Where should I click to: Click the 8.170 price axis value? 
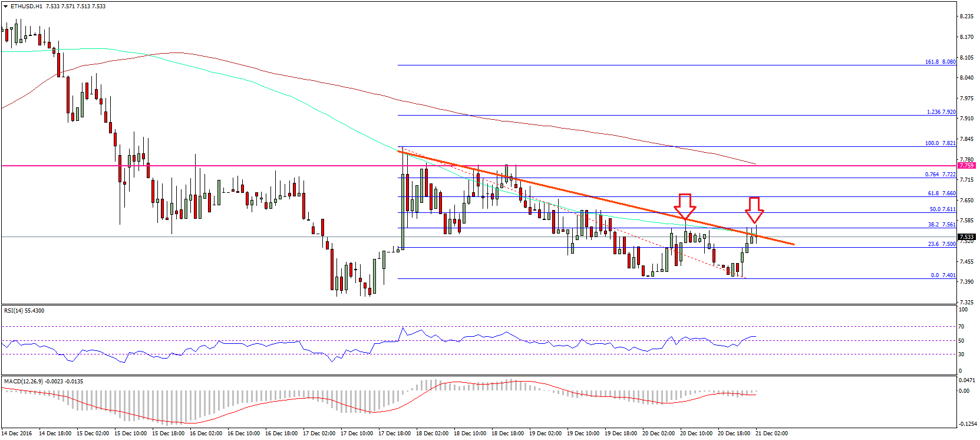(966, 37)
